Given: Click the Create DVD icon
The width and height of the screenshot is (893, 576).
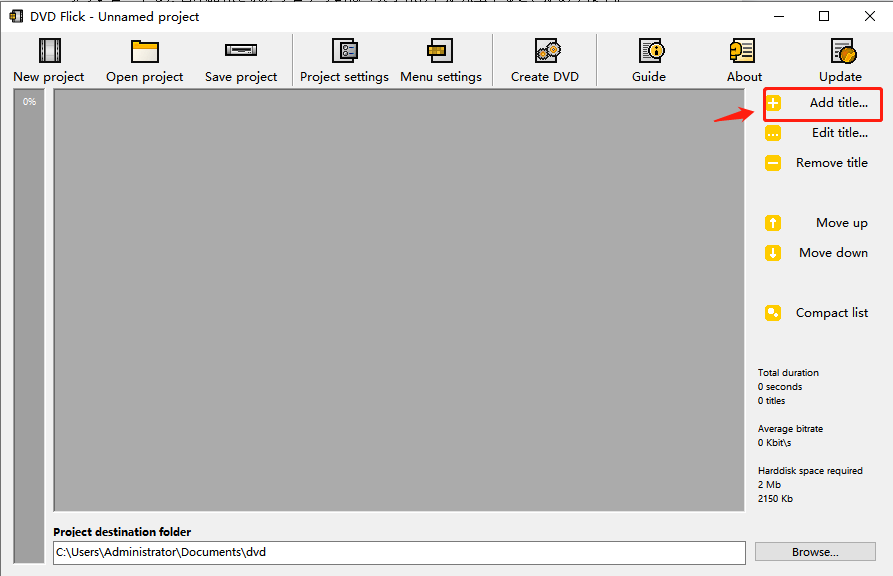Looking at the screenshot, I should [547, 51].
